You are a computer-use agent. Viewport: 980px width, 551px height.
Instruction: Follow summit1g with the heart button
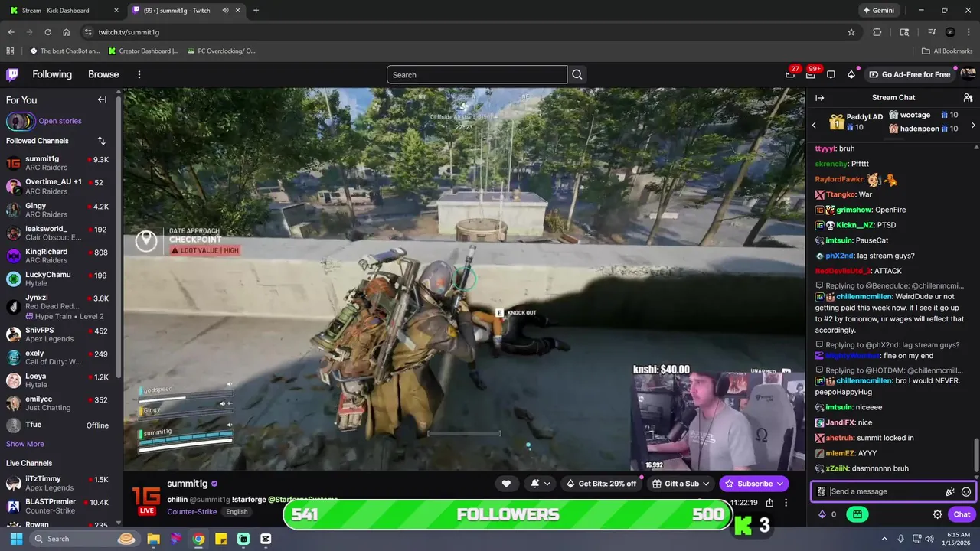tap(506, 484)
